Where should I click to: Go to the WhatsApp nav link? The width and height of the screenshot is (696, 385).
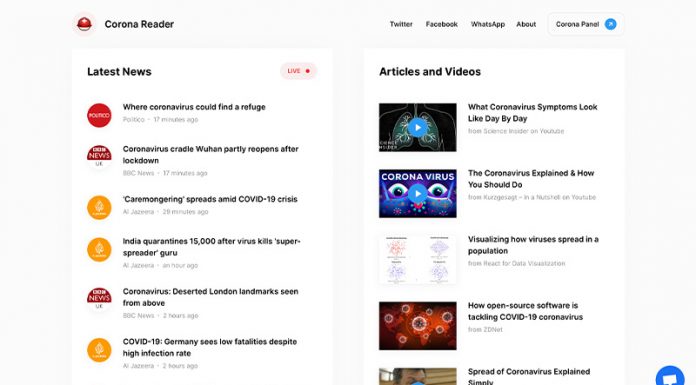(x=488, y=24)
